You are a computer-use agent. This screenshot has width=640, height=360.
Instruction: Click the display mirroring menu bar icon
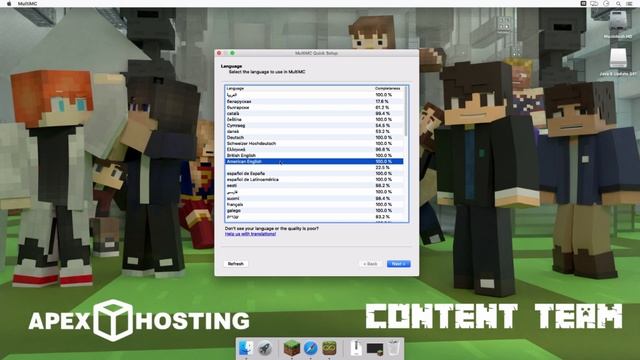[x=594, y=4]
